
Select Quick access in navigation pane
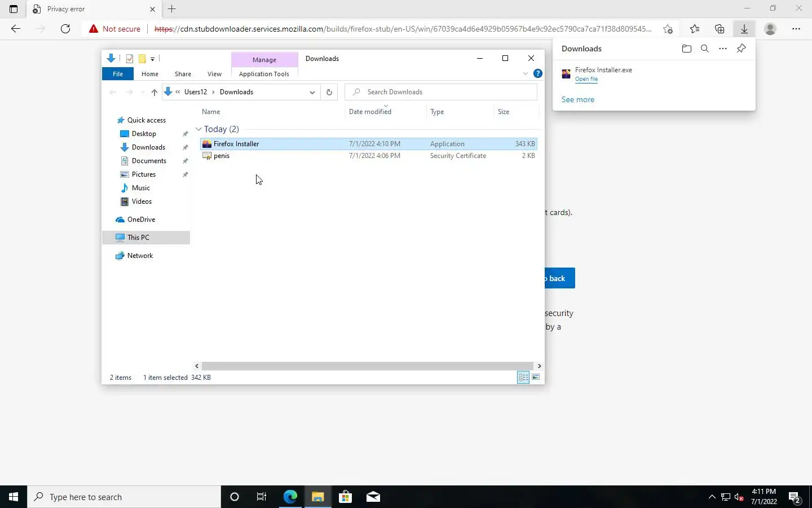click(147, 120)
